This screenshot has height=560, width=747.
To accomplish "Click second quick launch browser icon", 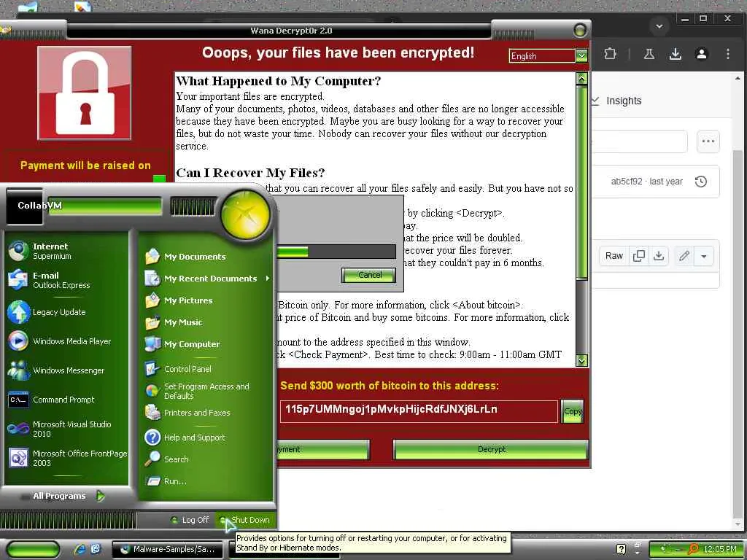I will 96,549.
